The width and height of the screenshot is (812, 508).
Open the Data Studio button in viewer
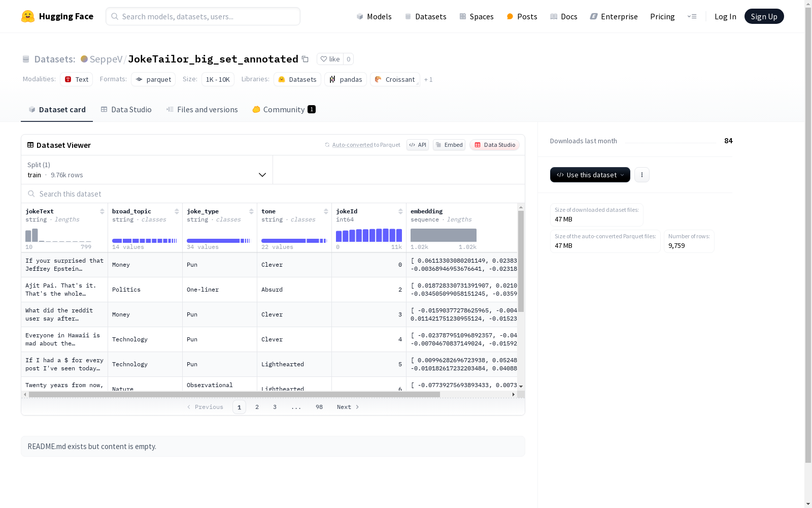tap(494, 145)
